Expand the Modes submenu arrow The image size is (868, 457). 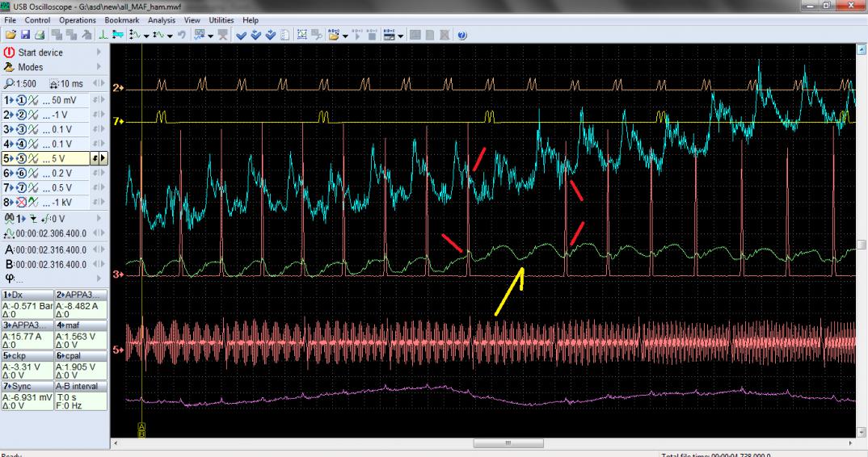(99, 67)
